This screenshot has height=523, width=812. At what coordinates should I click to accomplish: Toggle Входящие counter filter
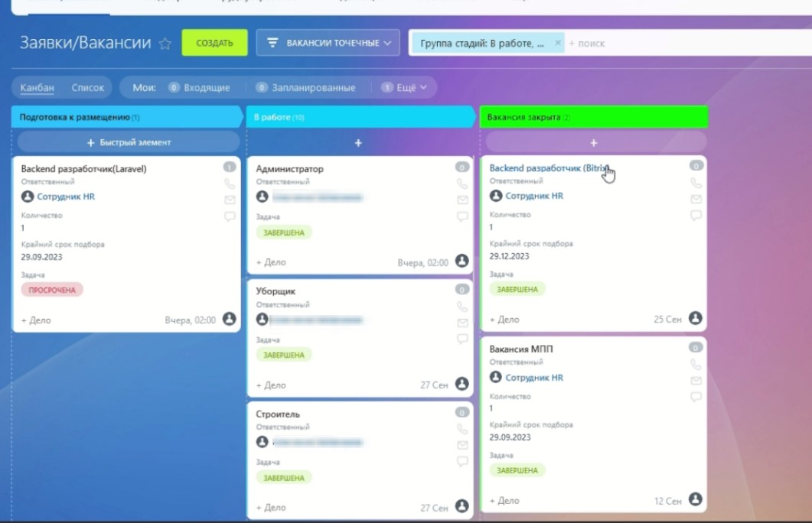(199, 88)
